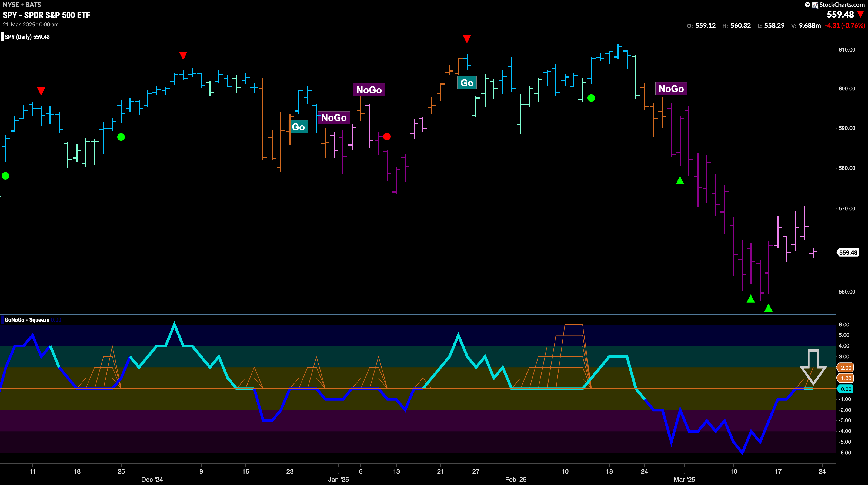Click the Mar '25 date axis label

tap(684, 480)
